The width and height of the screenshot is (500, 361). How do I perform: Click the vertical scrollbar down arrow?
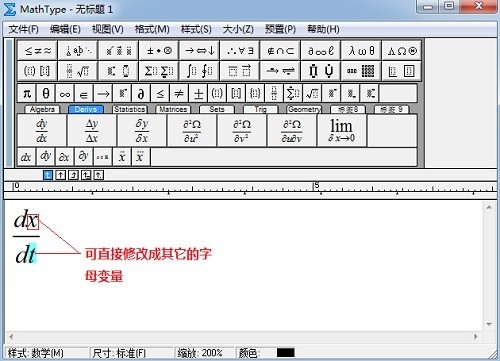pos(489,324)
